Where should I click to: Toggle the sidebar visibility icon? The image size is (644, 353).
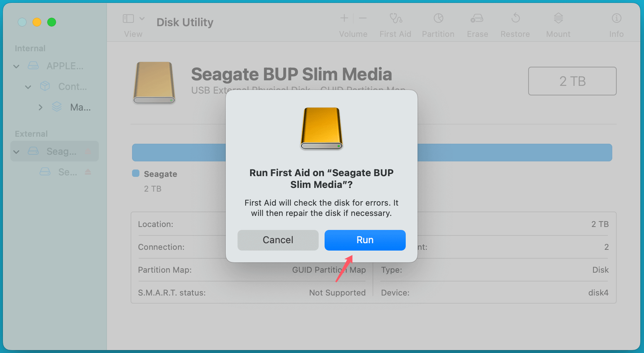[128, 18]
